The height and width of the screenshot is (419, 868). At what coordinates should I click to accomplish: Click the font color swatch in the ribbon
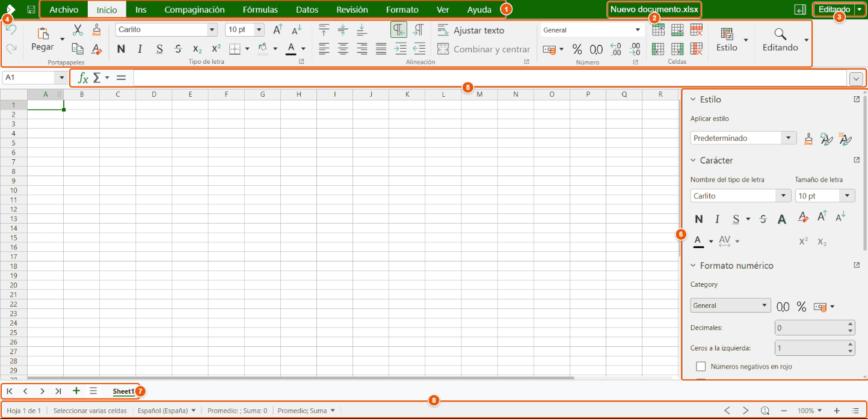pyautogui.click(x=292, y=49)
